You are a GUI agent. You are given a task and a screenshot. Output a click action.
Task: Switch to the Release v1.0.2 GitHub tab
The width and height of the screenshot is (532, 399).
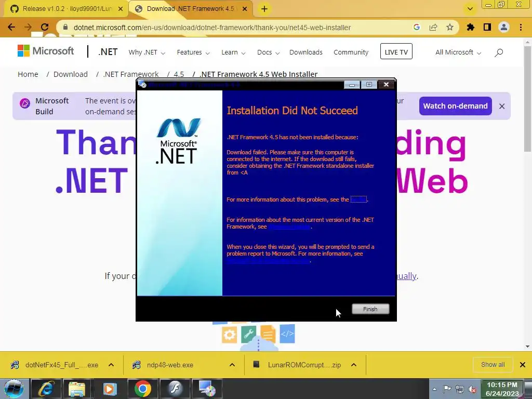point(66,9)
